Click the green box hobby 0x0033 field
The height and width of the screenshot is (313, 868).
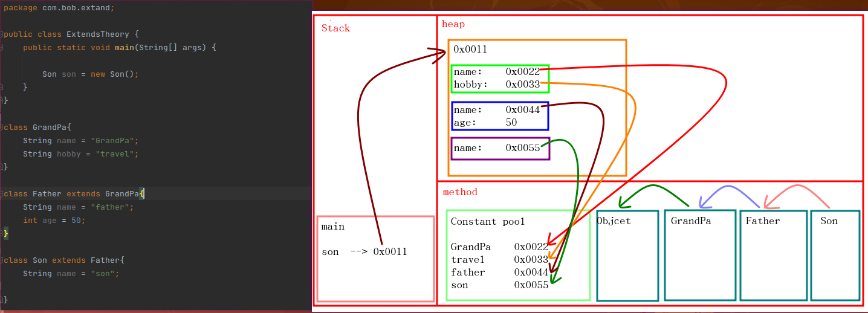click(x=496, y=85)
